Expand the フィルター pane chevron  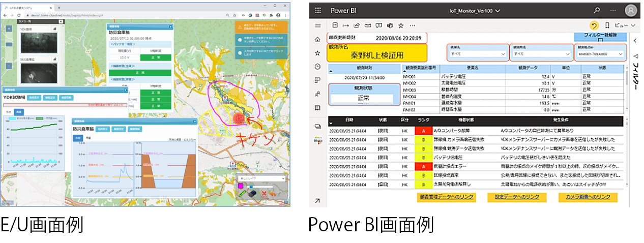pos(635,41)
